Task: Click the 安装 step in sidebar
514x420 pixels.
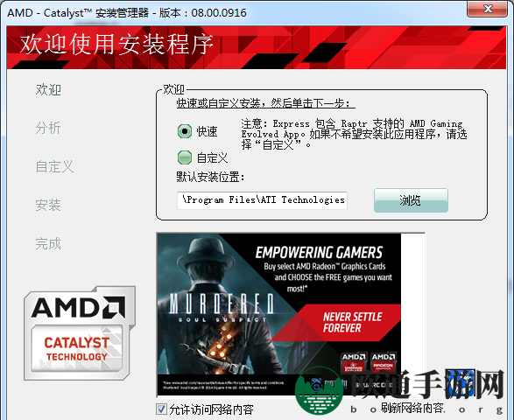Action: click(48, 205)
